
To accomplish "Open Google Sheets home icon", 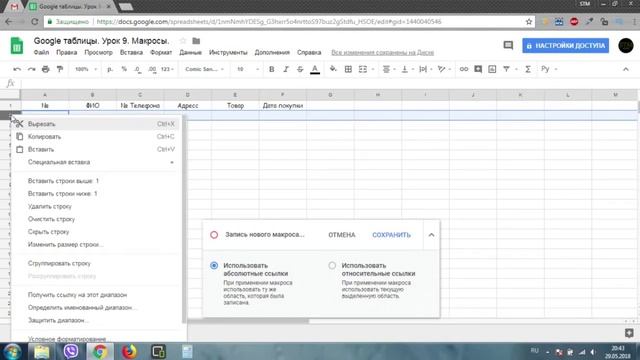I will click(17, 46).
